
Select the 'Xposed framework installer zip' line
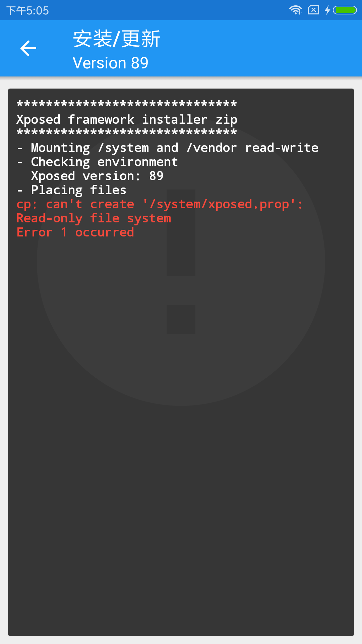coord(127,120)
